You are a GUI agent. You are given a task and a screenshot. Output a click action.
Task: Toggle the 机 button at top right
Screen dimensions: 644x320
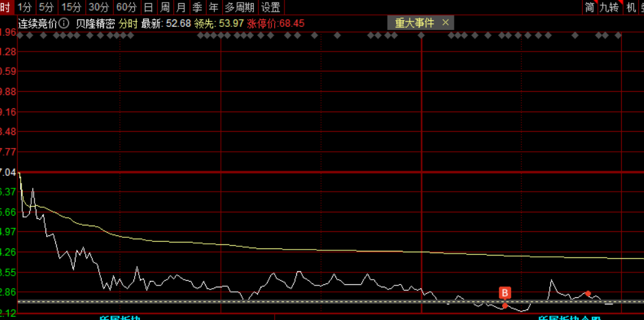click(x=631, y=7)
